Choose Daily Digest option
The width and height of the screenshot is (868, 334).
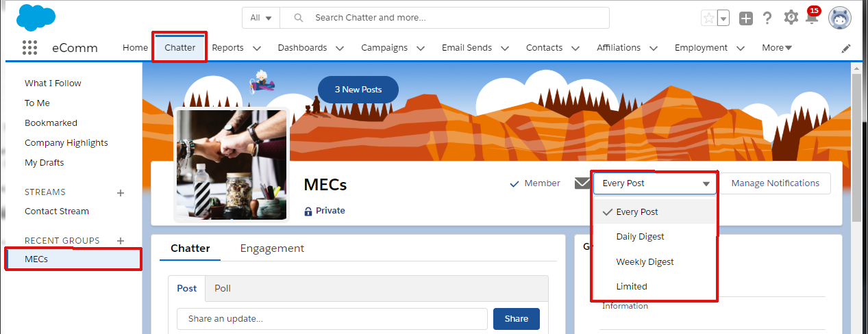[654, 237]
